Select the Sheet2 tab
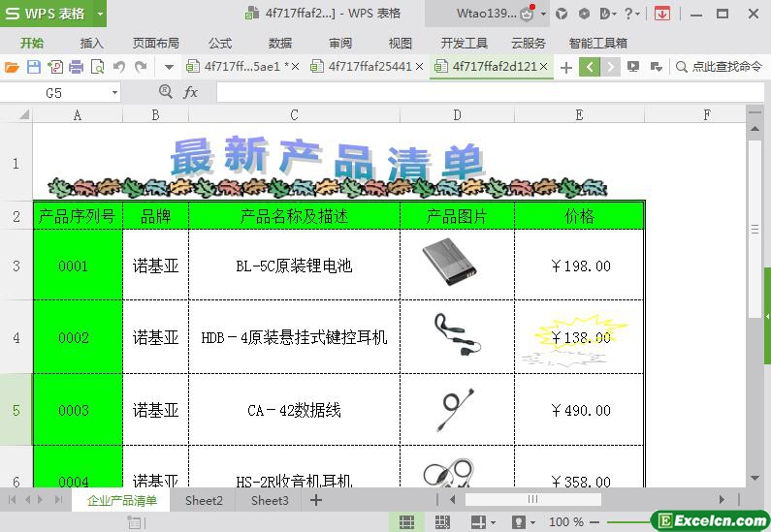 (x=204, y=501)
